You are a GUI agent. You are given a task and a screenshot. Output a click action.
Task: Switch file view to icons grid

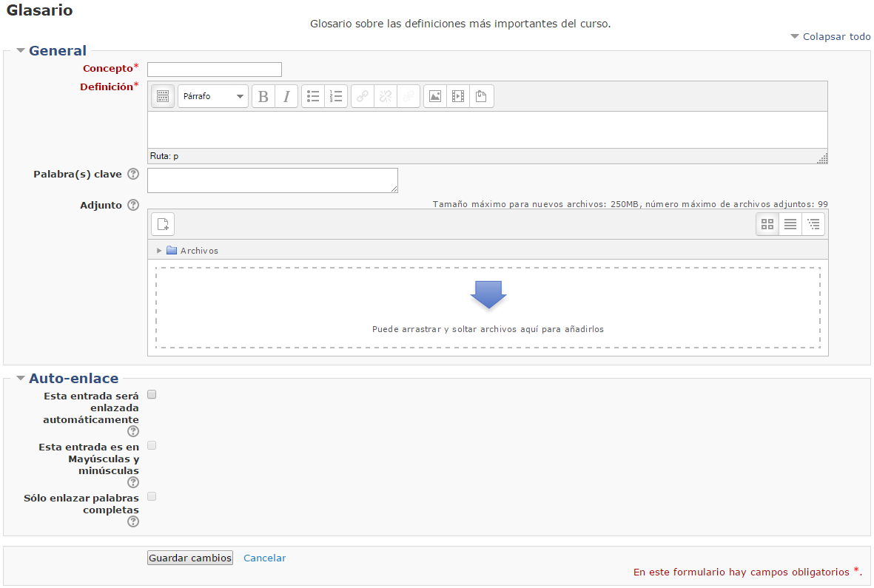point(767,224)
